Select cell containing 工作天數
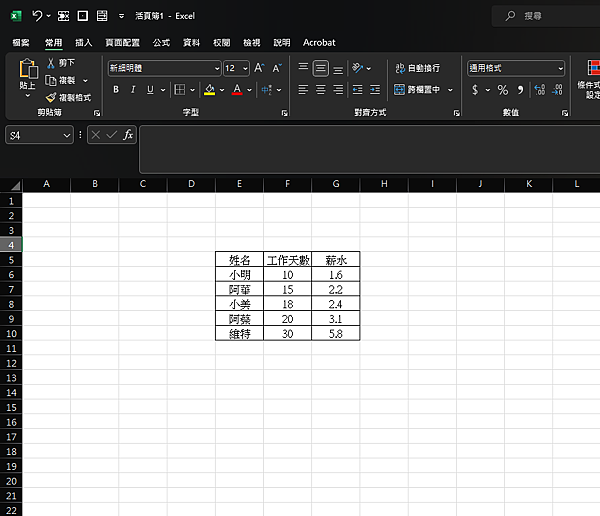Screen dimensions: 600x516 [x=287, y=260]
